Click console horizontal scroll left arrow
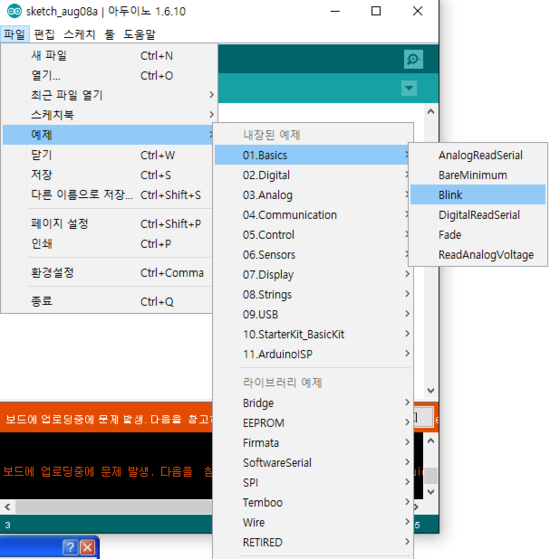 (7, 507)
